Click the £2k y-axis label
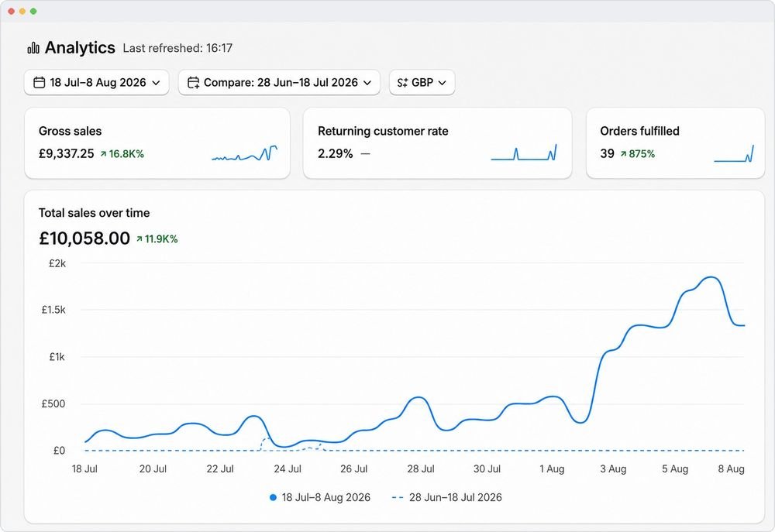775x532 pixels. [57, 264]
